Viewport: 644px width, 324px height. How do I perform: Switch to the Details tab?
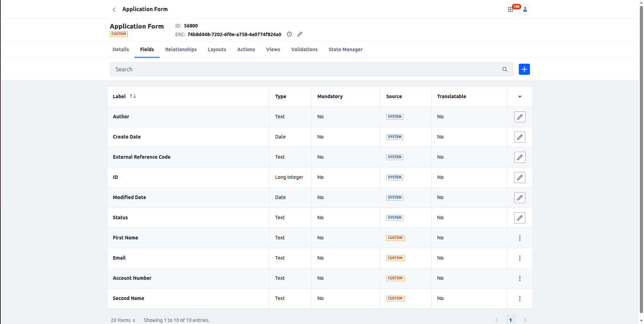(121, 49)
